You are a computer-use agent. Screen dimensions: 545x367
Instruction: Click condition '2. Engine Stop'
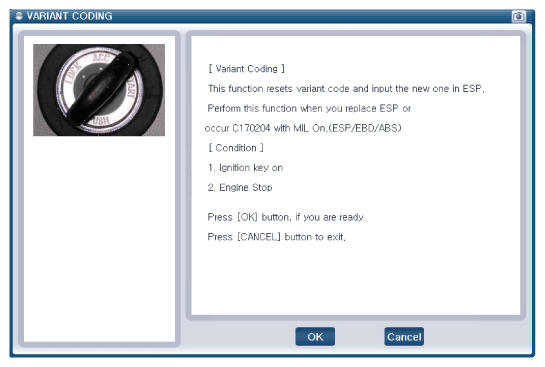click(x=240, y=188)
